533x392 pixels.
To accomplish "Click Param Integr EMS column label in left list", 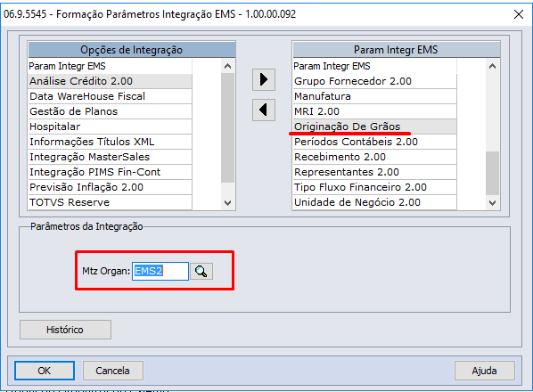I will tap(68, 66).
